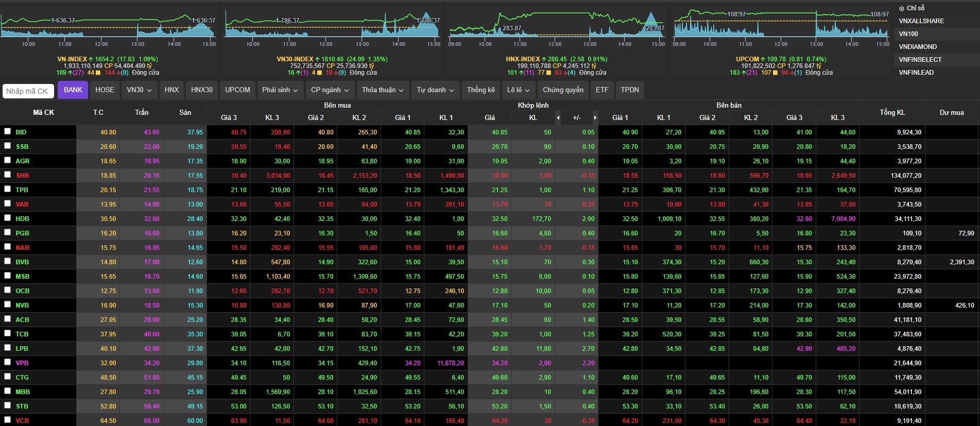
Task: Select VNXALLSHARE index from list
Action: tap(921, 21)
